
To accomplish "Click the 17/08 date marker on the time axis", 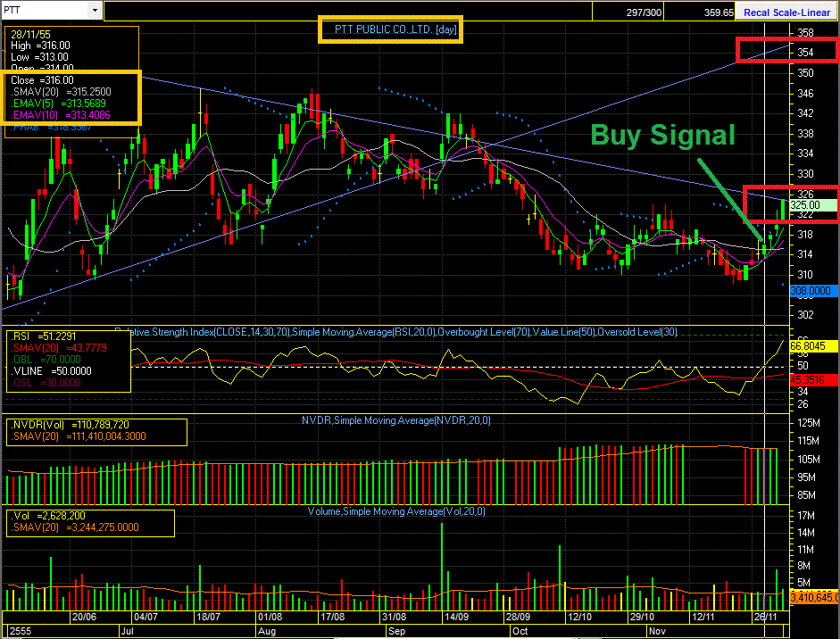I will (x=332, y=617).
